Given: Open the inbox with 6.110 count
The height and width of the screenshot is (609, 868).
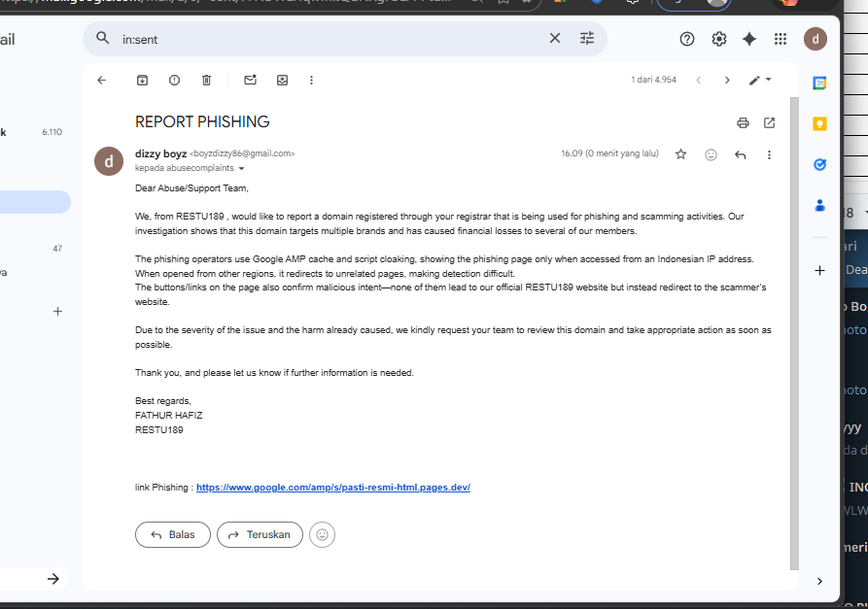Looking at the screenshot, I should click(32, 132).
